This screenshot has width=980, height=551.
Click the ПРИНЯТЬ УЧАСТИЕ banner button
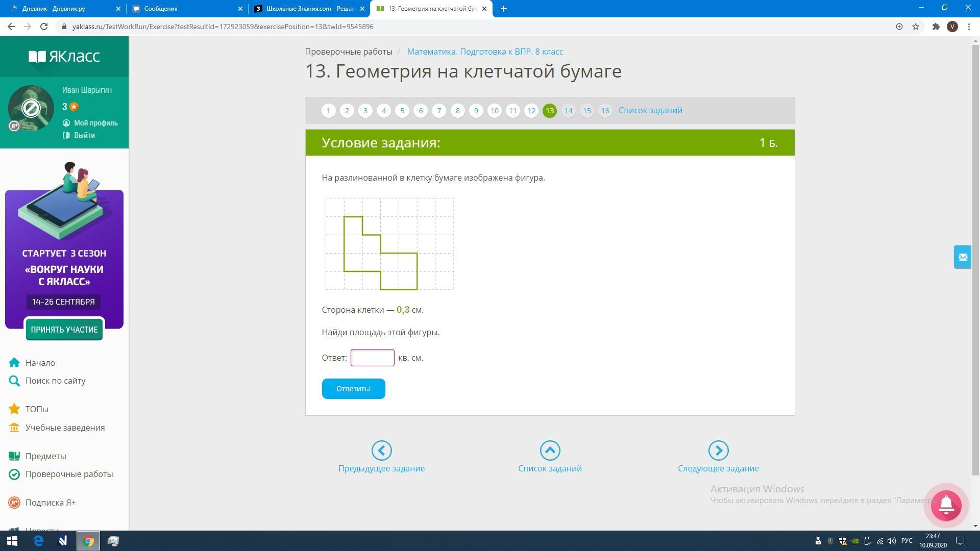64,330
